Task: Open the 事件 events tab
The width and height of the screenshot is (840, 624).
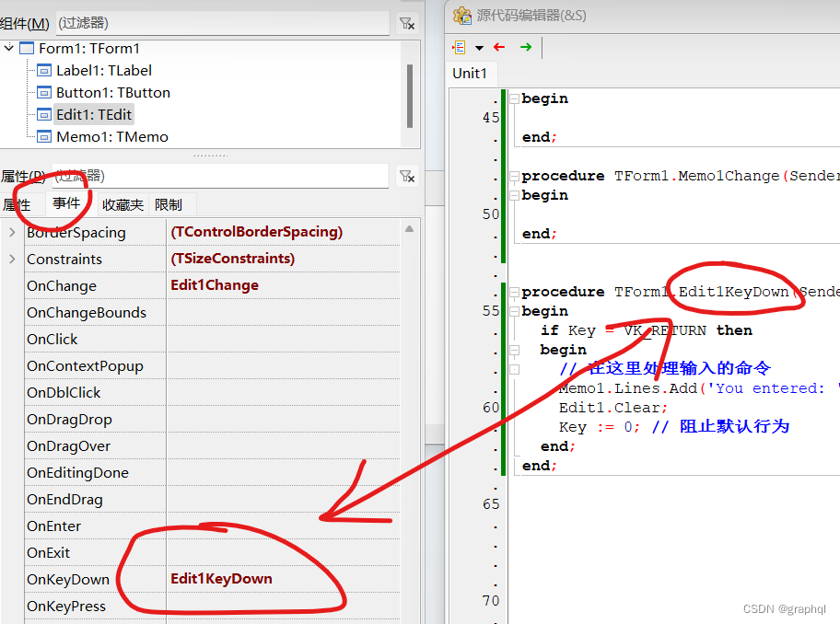Action: 66,204
